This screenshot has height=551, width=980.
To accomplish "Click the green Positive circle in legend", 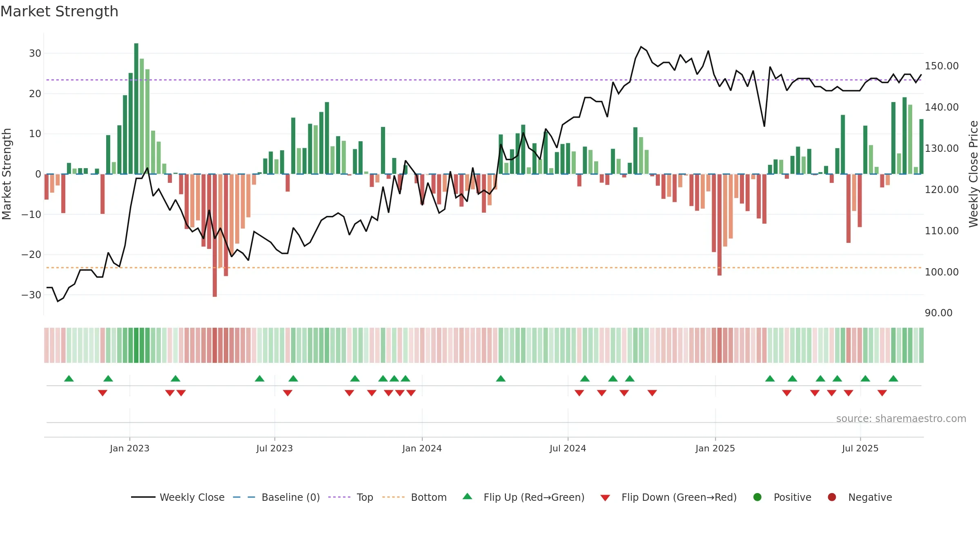I will tap(757, 497).
